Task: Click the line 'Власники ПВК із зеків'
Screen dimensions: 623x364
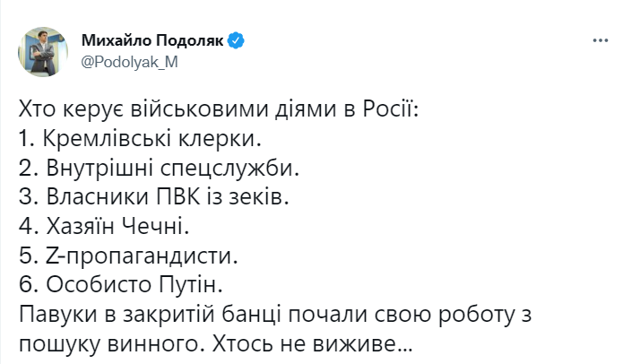Action: click(x=154, y=196)
